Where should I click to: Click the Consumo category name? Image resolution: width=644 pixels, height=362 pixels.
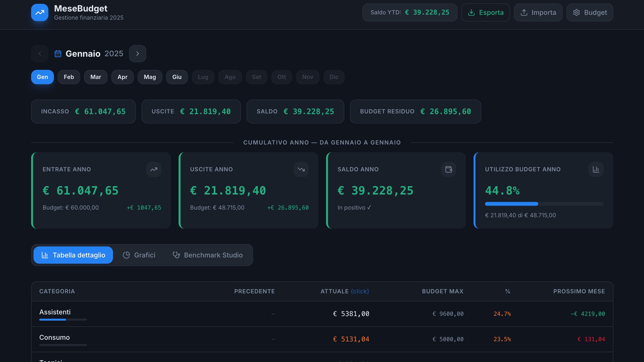(x=55, y=338)
